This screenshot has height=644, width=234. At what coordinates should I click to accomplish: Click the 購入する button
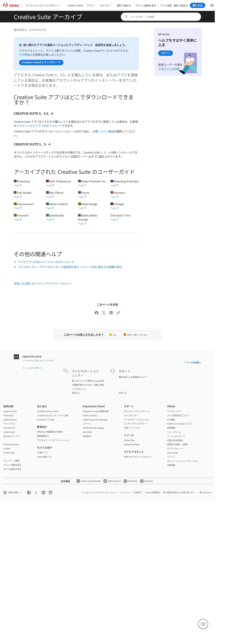197,6
